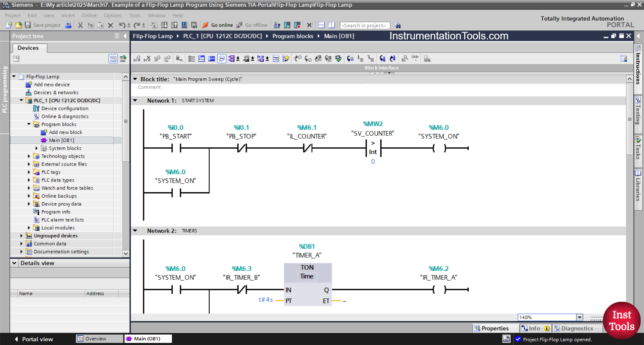The width and height of the screenshot is (644, 345).
Task: Open the zoom level dropdown showing 140%
Action: click(579, 317)
